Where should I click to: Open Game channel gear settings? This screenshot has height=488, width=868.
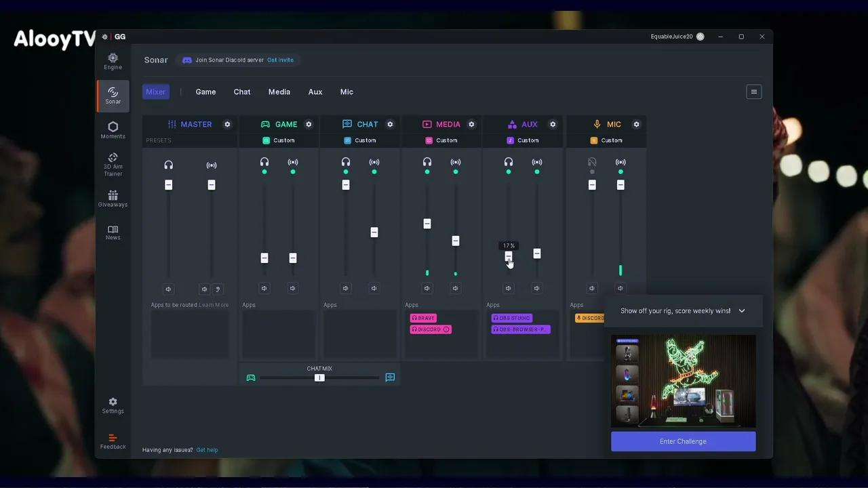pos(309,124)
